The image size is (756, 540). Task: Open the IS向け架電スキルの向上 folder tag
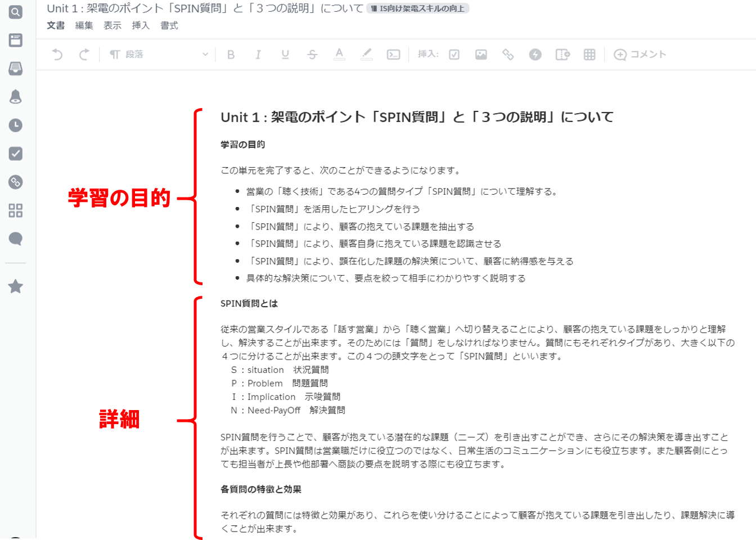pos(417,8)
